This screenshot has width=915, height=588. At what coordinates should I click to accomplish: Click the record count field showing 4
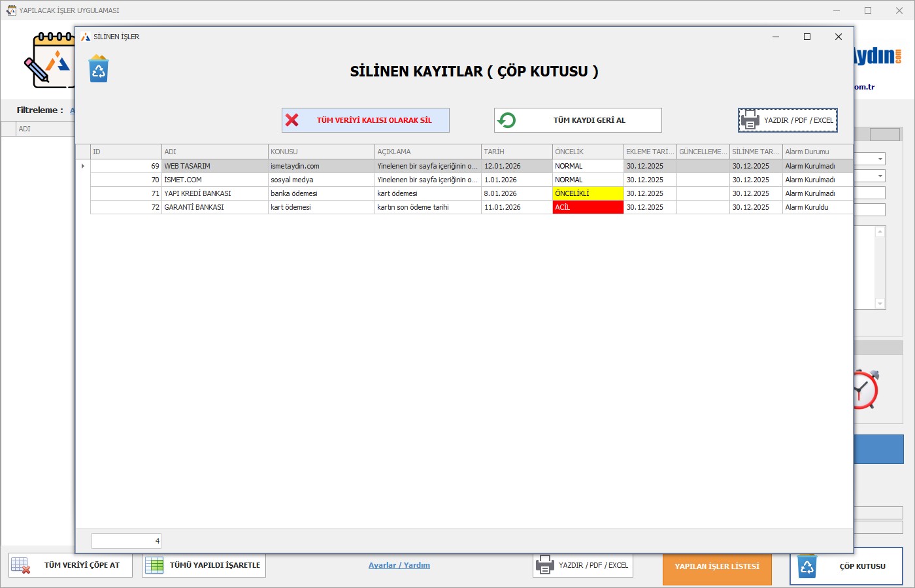[126, 541]
